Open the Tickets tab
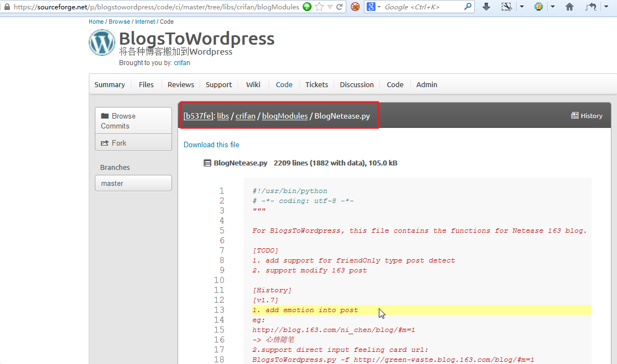617x364 pixels. click(316, 84)
